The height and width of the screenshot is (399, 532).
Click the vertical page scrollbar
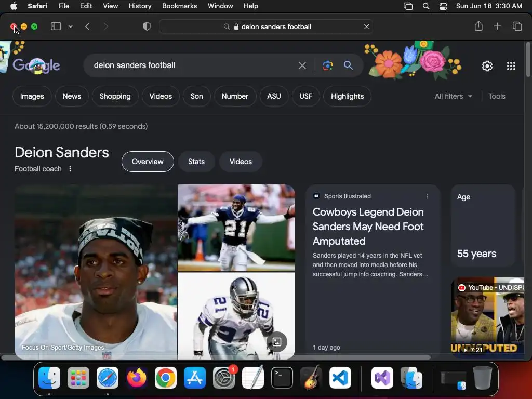pyautogui.click(x=528, y=59)
